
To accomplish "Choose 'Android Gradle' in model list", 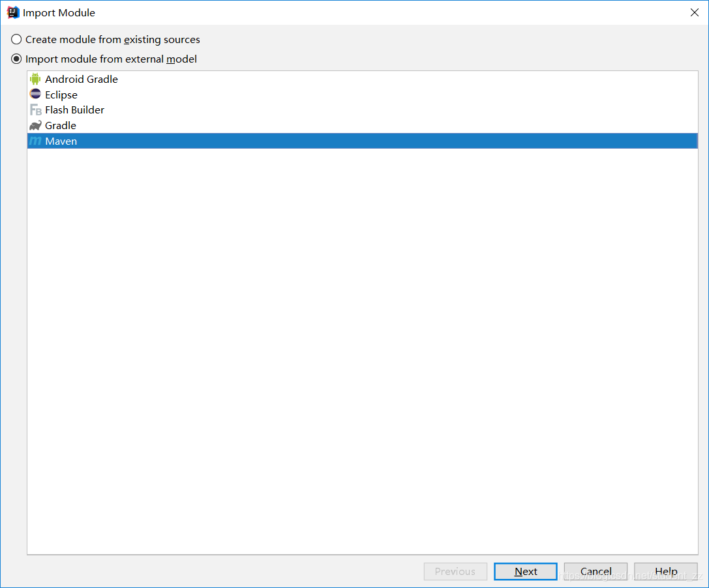I will (x=362, y=79).
